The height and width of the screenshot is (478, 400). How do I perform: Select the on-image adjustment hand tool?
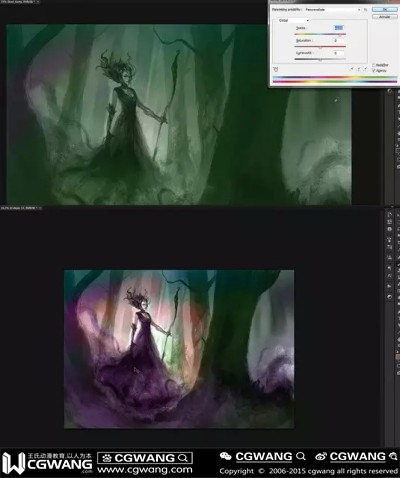tap(276, 69)
